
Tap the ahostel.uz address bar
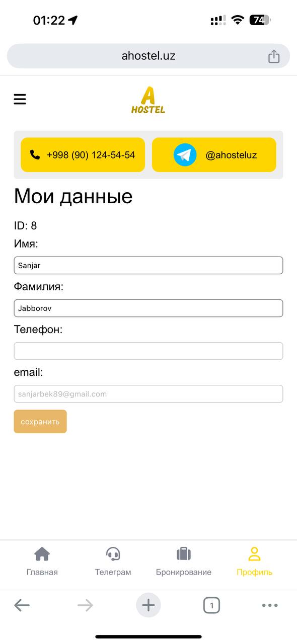(148, 56)
